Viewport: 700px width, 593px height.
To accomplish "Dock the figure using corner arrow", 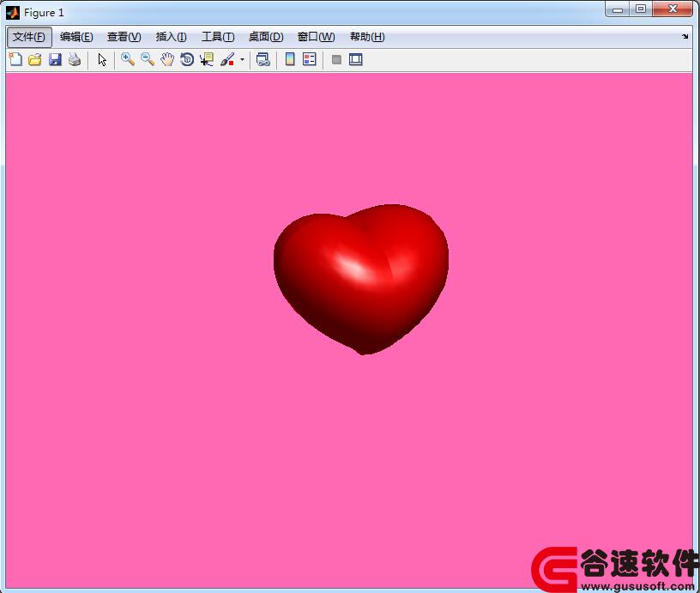I will click(x=685, y=37).
